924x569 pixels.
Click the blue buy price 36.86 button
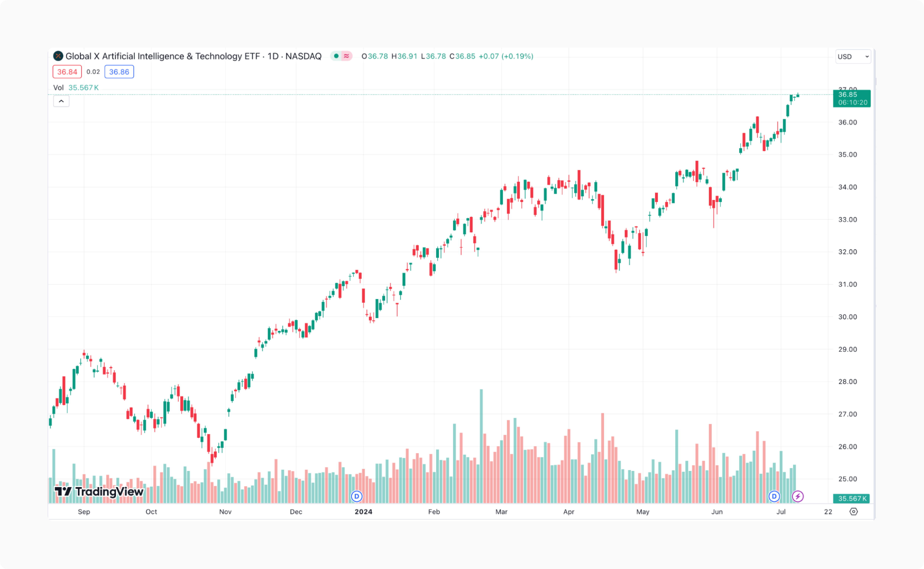119,72
